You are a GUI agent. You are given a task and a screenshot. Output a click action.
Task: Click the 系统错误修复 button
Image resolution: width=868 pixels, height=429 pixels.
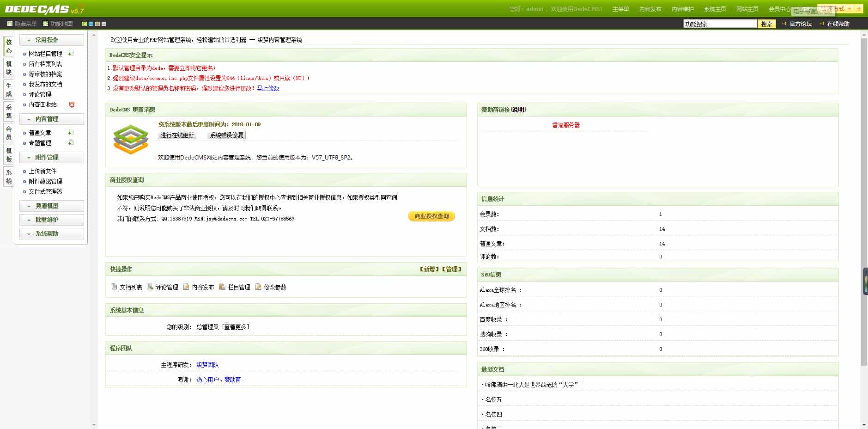226,135
